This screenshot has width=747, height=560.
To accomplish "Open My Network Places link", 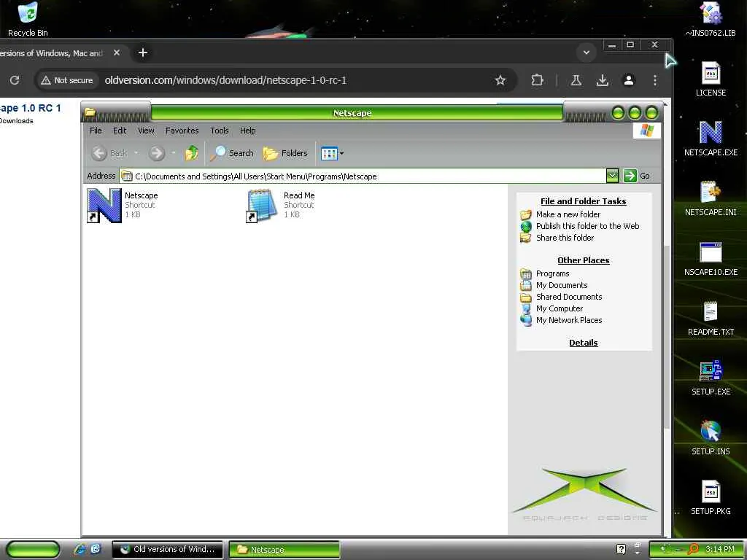I will click(569, 320).
